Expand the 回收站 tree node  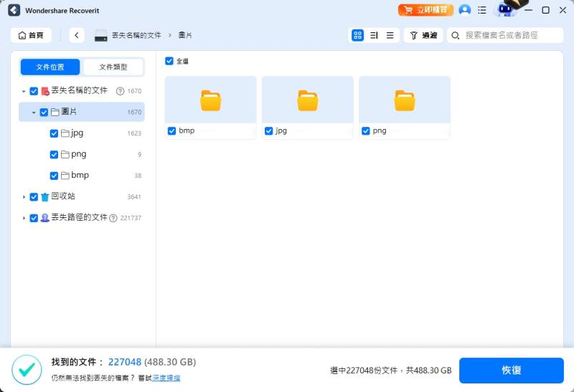[x=24, y=197]
